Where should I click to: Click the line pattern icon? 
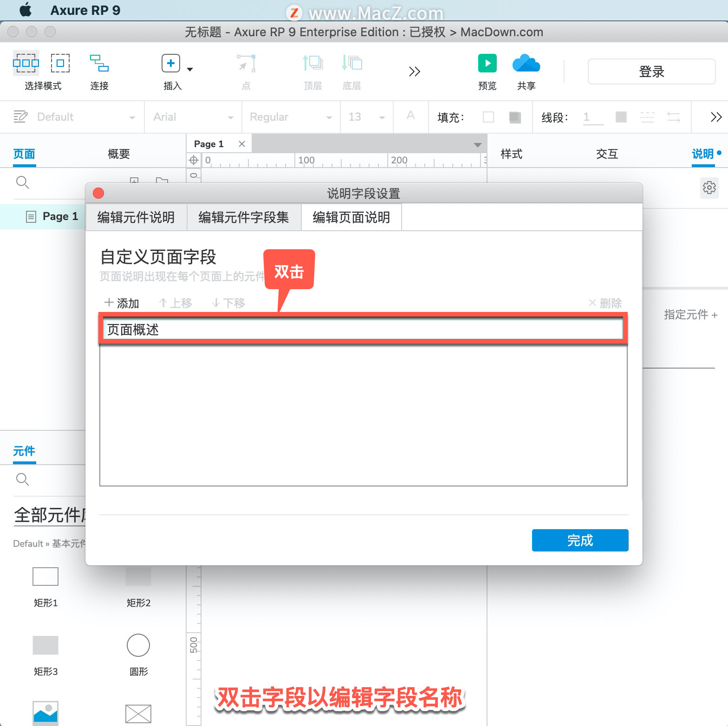pos(647,117)
